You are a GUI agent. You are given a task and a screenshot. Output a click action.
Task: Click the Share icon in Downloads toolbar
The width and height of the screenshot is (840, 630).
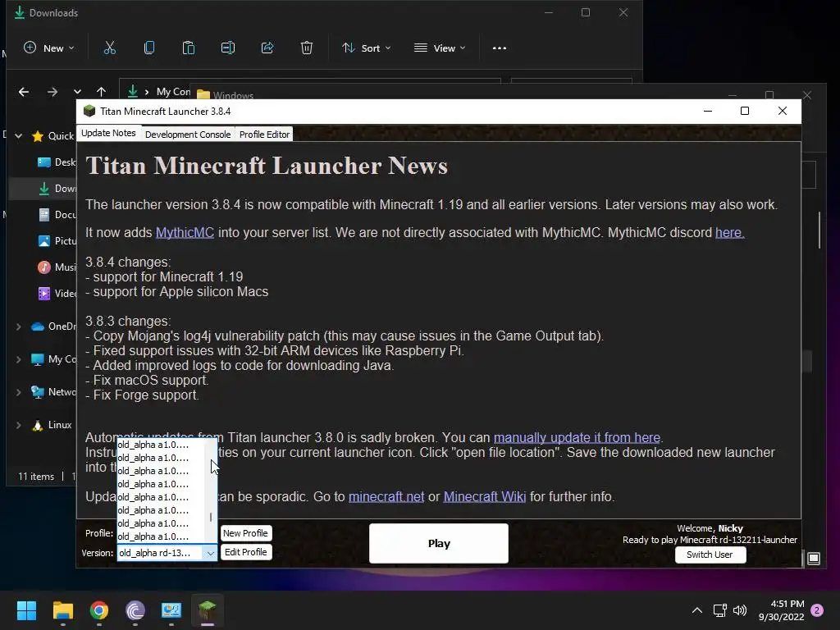tap(267, 48)
